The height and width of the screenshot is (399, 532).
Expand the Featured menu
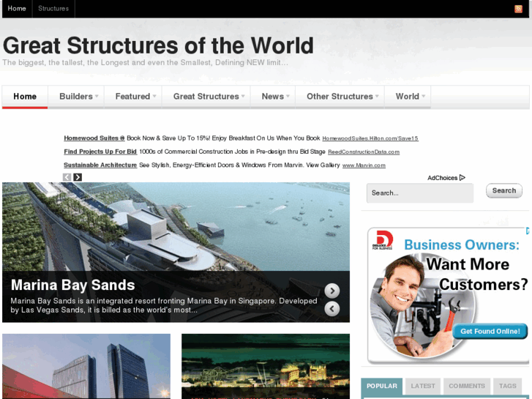(x=133, y=97)
